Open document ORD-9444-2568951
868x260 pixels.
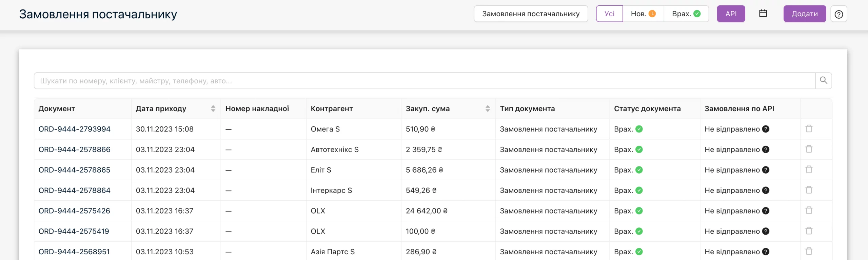pyautogui.click(x=74, y=252)
